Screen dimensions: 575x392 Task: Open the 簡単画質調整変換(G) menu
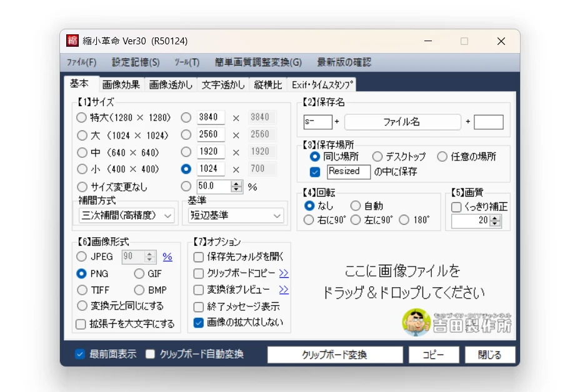click(x=258, y=62)
